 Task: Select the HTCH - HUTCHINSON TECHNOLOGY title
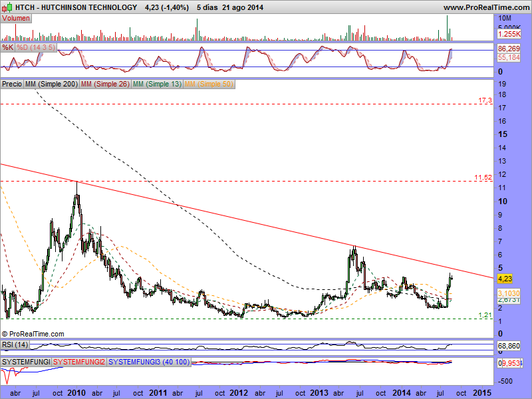[x=76, y=7]
